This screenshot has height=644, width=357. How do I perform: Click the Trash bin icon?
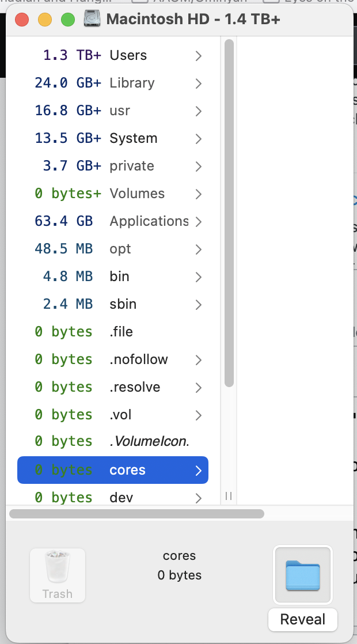(58, 567)
